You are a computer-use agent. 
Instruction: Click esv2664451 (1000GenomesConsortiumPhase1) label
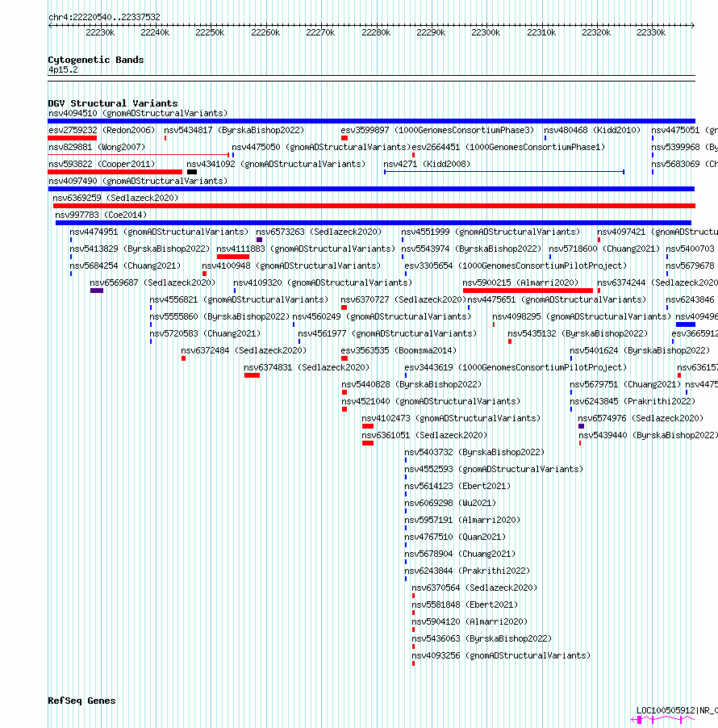click(509, 147)
